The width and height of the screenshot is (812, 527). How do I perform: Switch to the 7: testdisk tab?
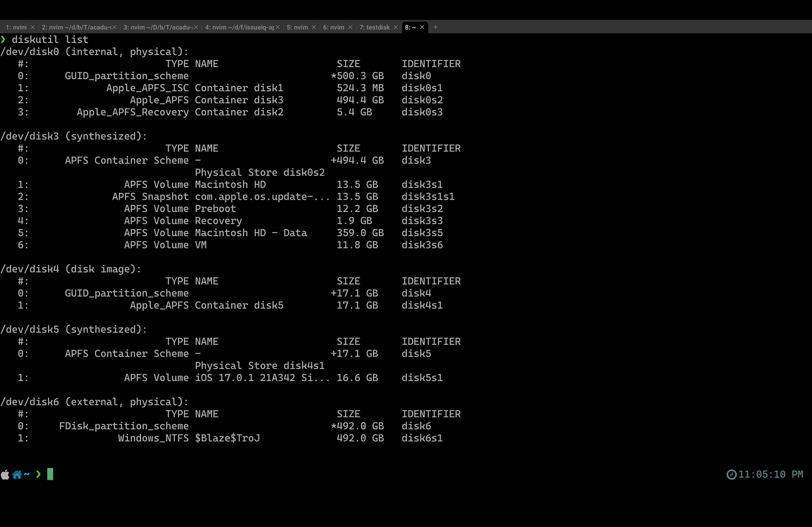tap(374, 27)
